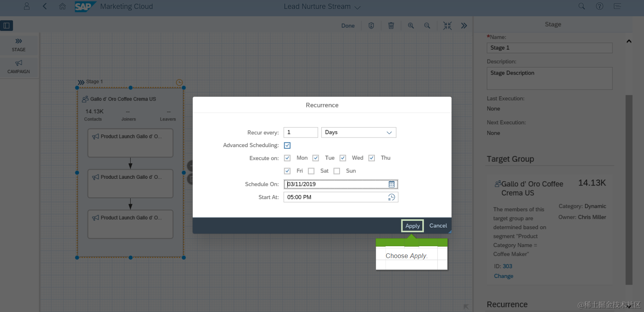Click the Stage Description text area
This screenshot has width=644, height=312.
click(549, 78)
